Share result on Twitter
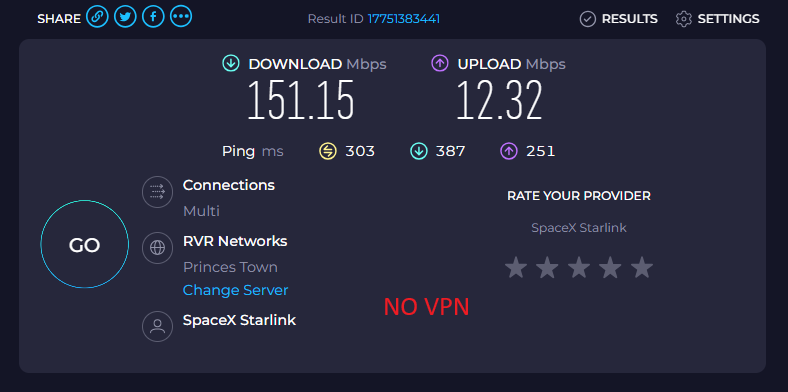 (x=125, y=18)
